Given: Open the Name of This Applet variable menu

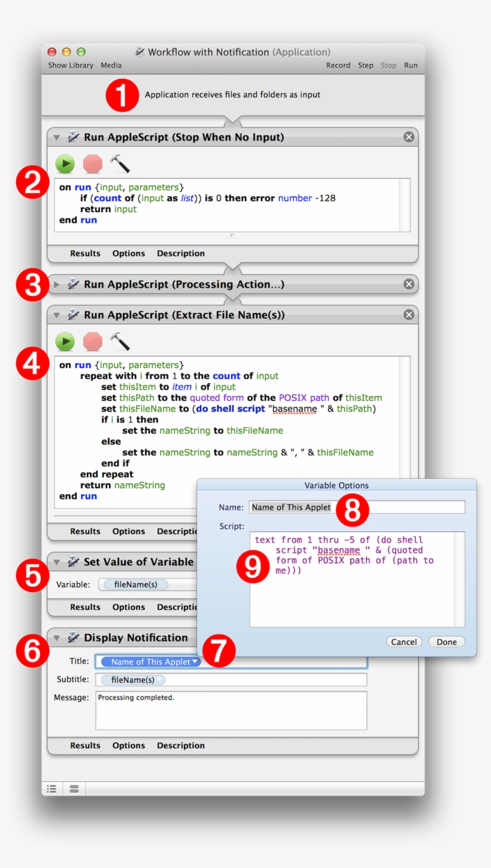Looking at the screenshot, I should coord(195,662).
